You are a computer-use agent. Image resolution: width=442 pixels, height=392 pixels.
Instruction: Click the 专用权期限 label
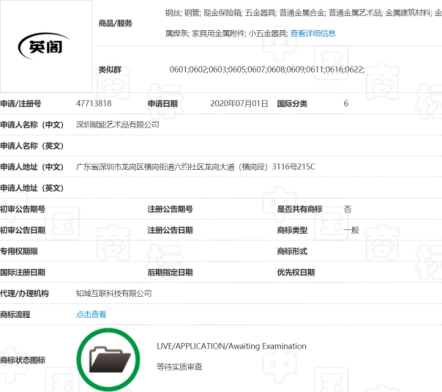click(x=19, y=251)
